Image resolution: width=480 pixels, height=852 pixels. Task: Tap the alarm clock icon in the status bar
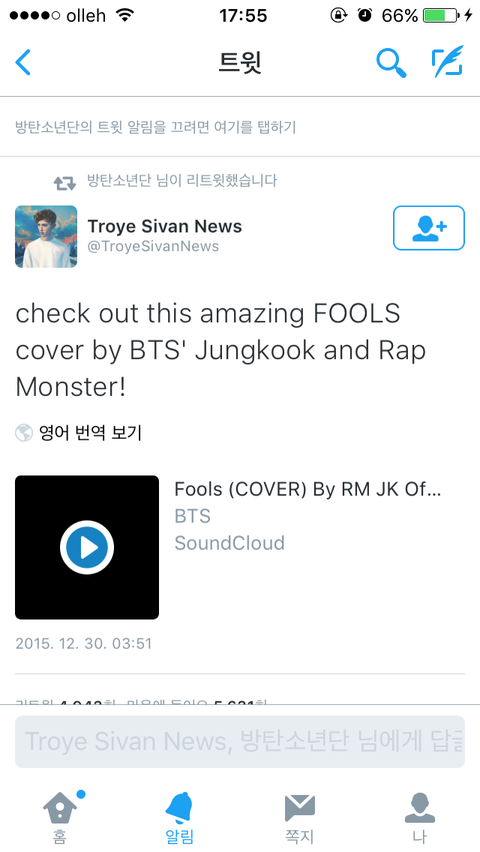pyautogui.click(x=365, y=15)
